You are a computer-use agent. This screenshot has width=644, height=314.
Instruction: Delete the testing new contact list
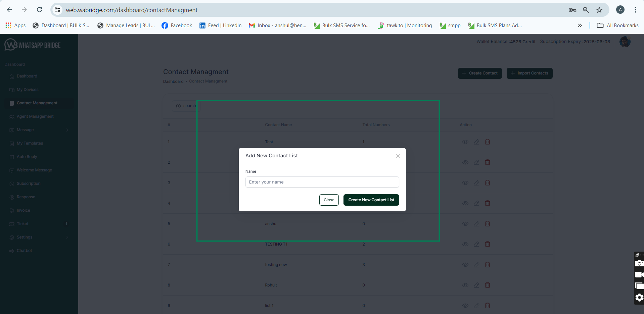coord(488,265)
